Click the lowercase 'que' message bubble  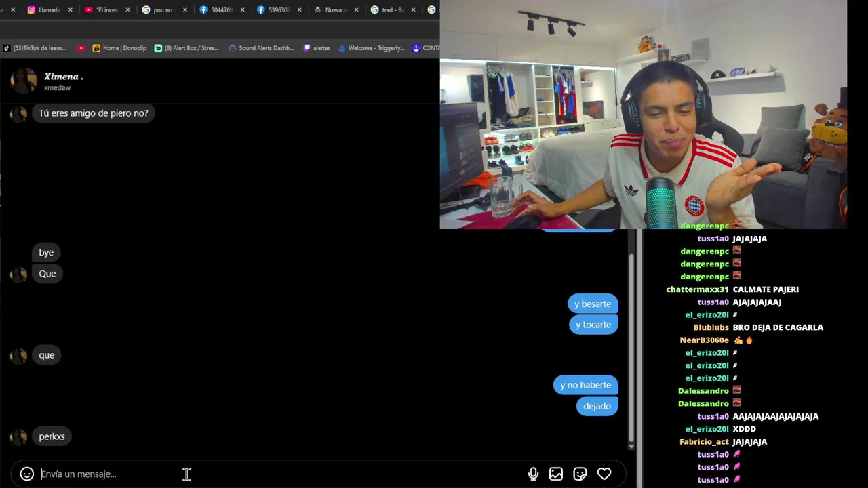click(47, 355)
